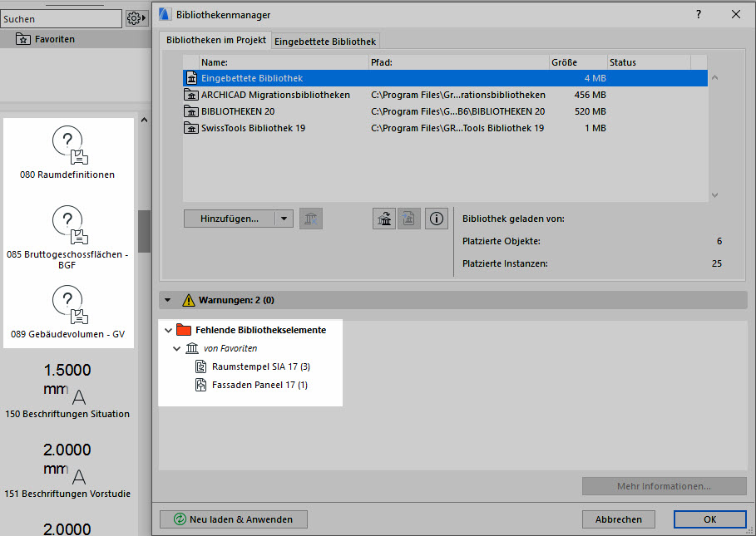Click the remove library icon button
The width and height of the screenshot is (756, 536).
[311, 219]
